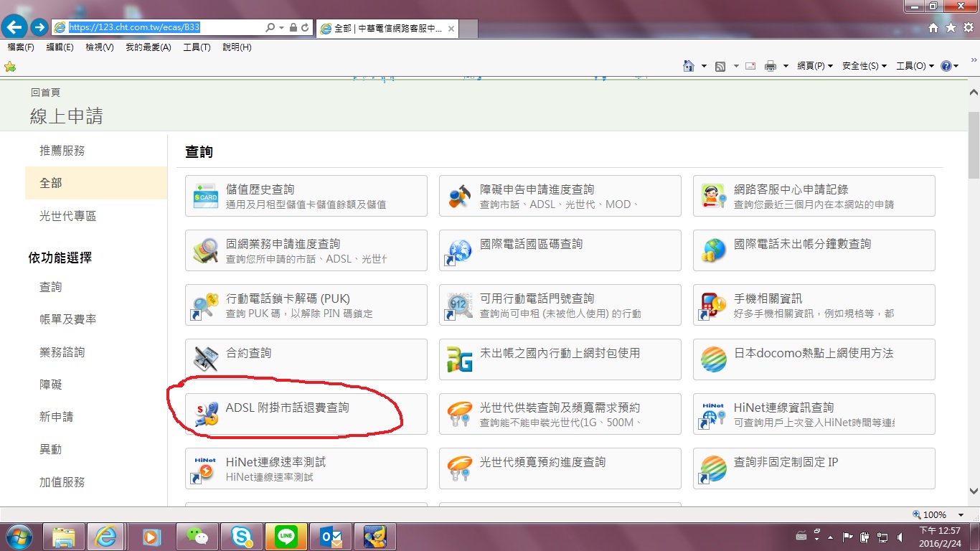Click the RSS feeds icon in command bar

[x=720, y=66]
